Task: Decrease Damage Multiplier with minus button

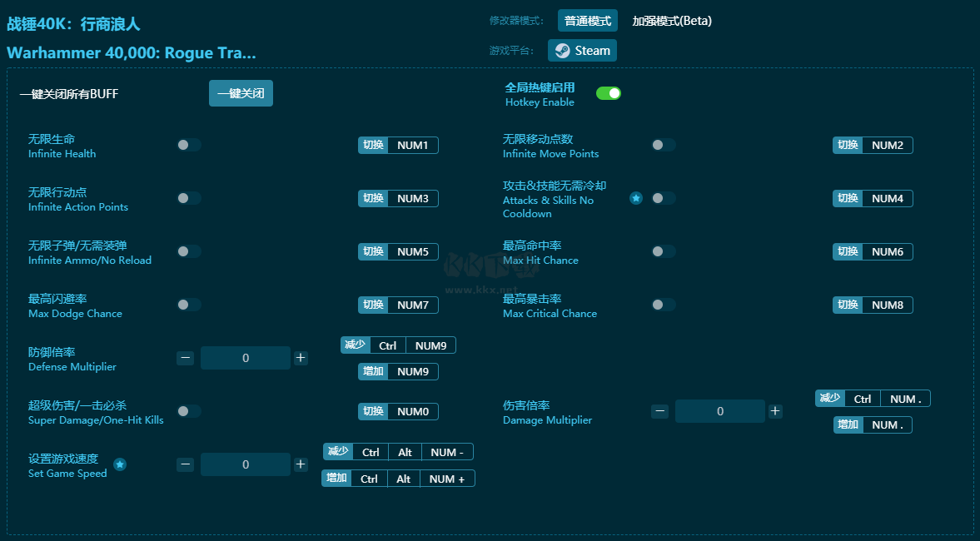Action: pos(659,411)
